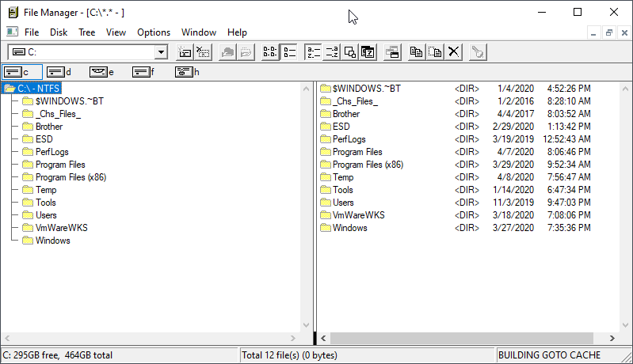633x364 pixels.
Task: Click the file list scroll left arrow
Action: click(x=323, y=338)
